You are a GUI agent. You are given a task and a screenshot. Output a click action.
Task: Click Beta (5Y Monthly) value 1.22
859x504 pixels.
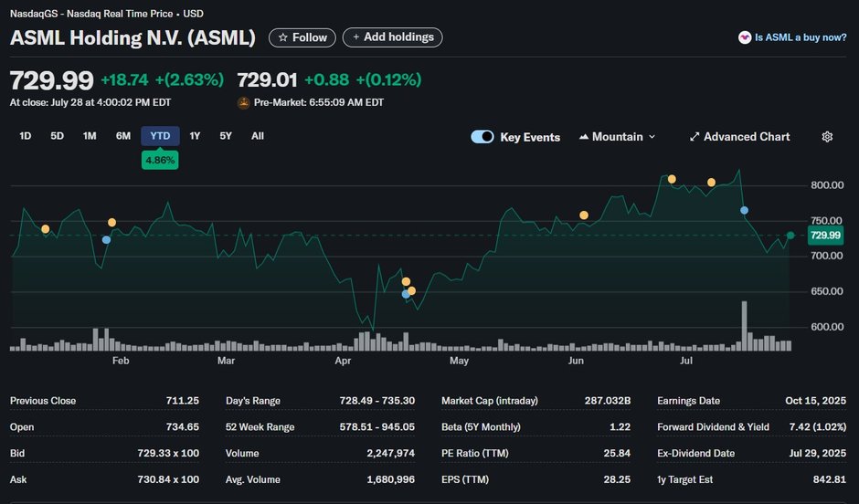point(620,426)
